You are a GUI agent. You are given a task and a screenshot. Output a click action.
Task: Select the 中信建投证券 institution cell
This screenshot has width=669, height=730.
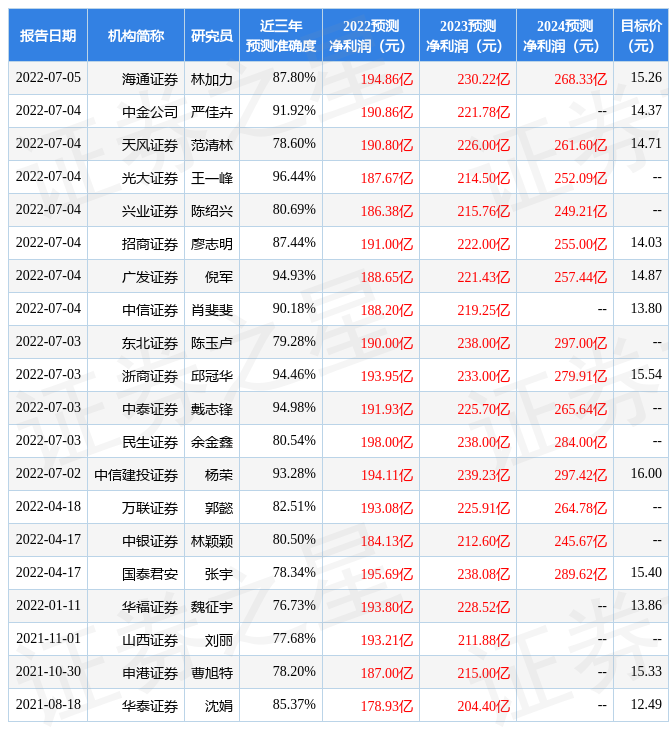[136, 475]
